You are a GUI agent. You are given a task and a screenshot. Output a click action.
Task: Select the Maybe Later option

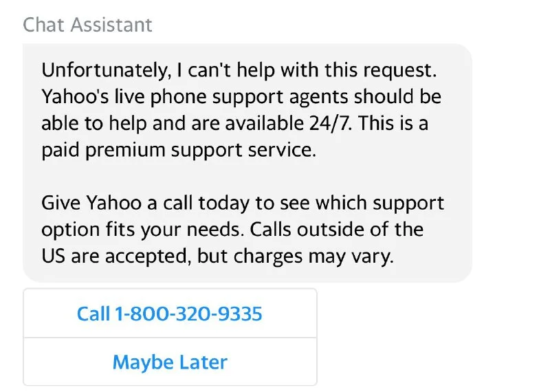click(170, 362)
